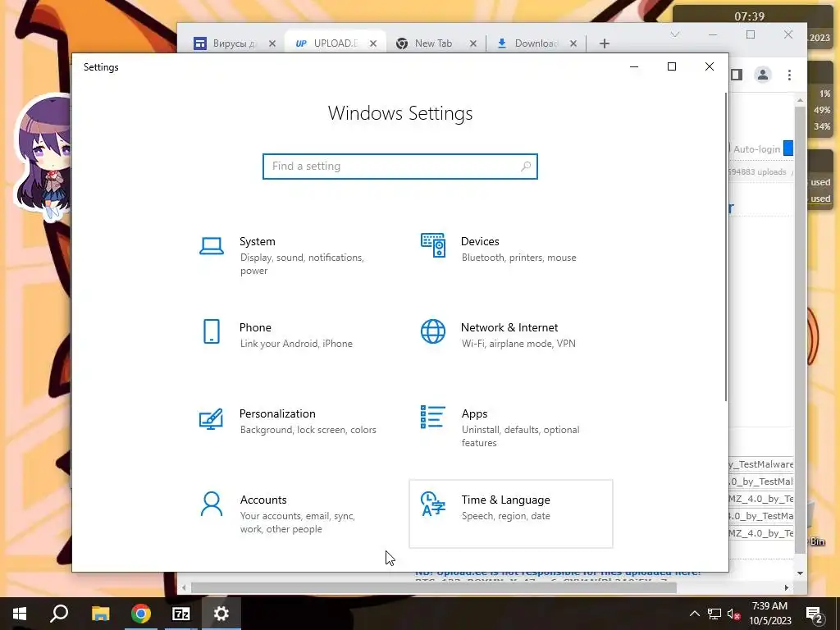Click the muted volume tray icon

[x=733, y=614]
